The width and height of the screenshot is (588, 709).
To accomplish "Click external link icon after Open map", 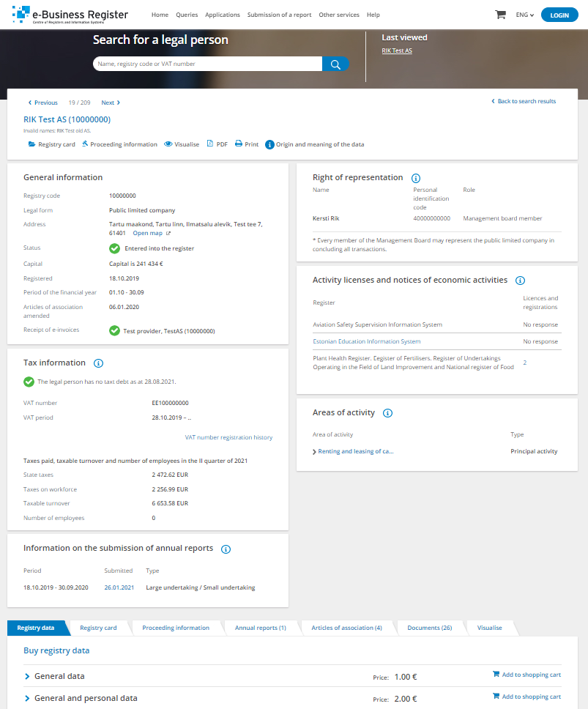I will click(x=168, y=234).
